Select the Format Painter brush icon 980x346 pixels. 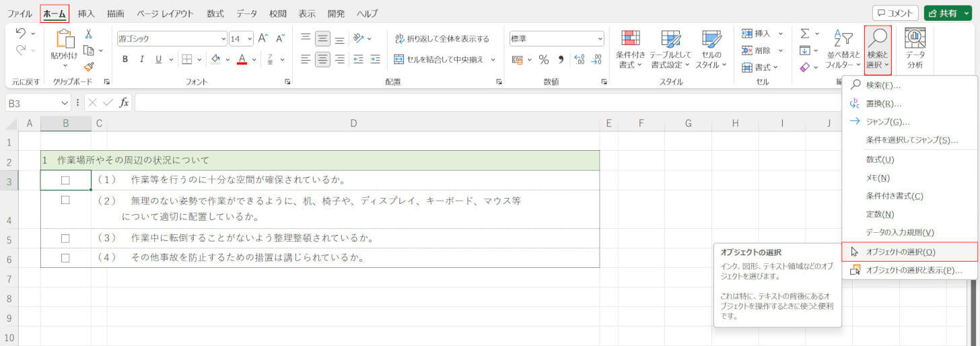click(x=89, y=67)
